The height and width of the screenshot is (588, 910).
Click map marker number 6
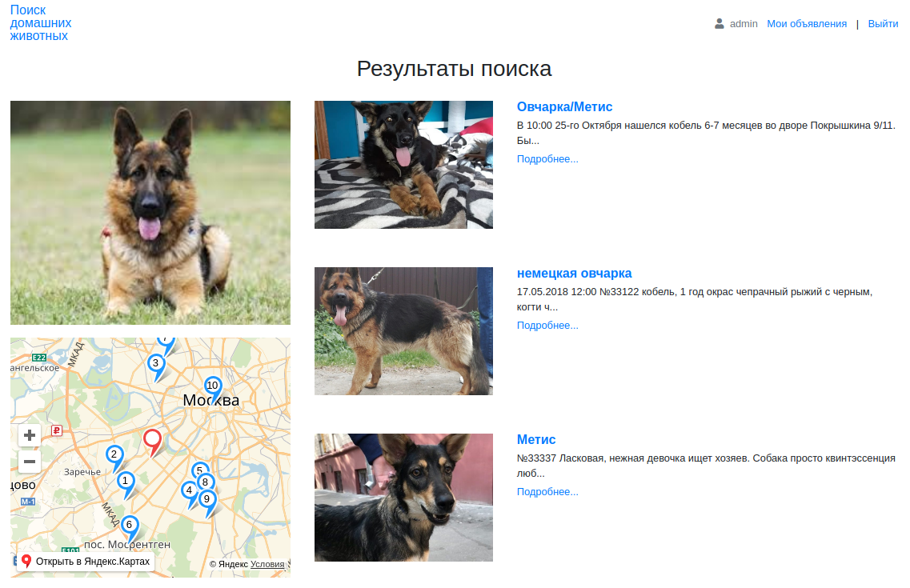point(130,525)
